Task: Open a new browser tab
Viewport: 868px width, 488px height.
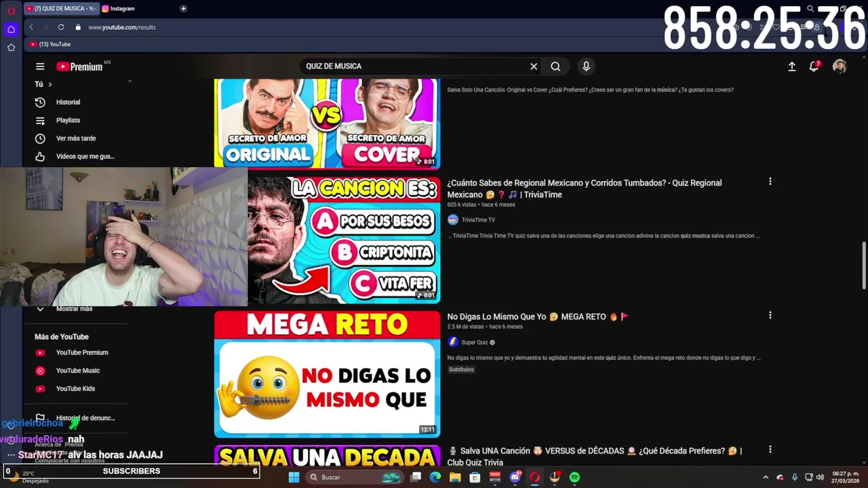Action: click(x=183, y=8)
